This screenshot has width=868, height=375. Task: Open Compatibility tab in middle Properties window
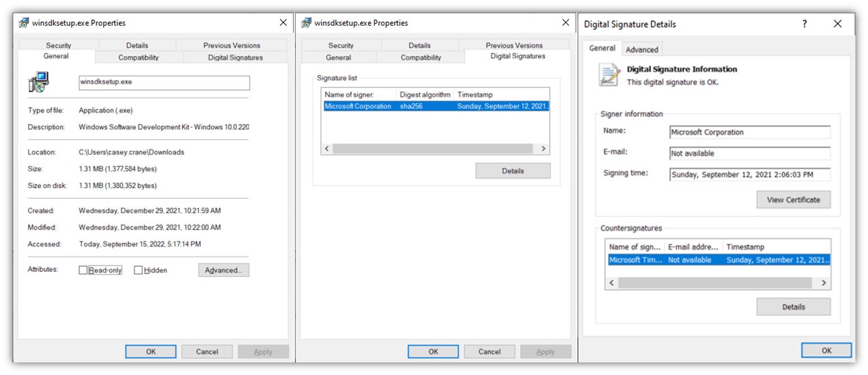pyautogui.click(x=421, y=57)
